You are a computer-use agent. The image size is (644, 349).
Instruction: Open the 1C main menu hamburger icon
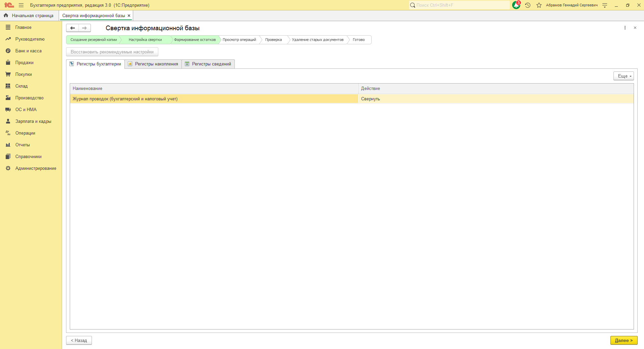[21, 5]
